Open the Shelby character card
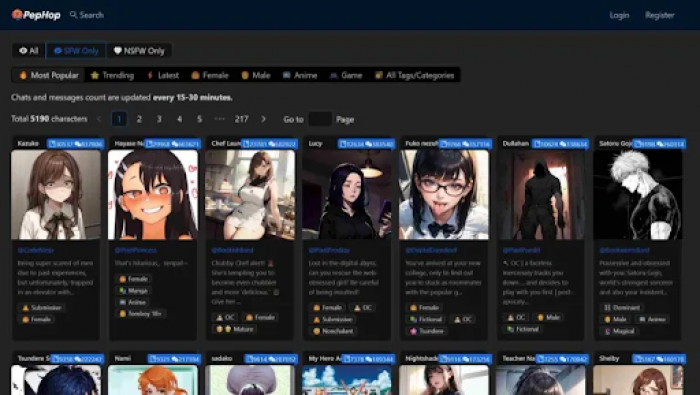 638,374
